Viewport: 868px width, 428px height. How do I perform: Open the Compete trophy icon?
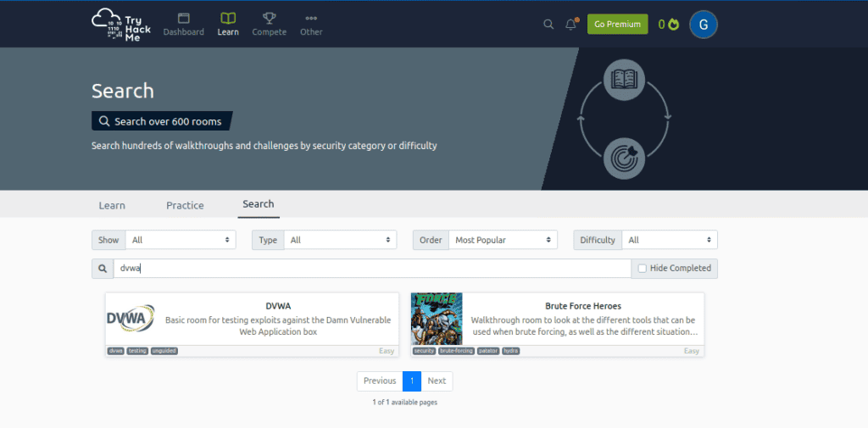269,19
